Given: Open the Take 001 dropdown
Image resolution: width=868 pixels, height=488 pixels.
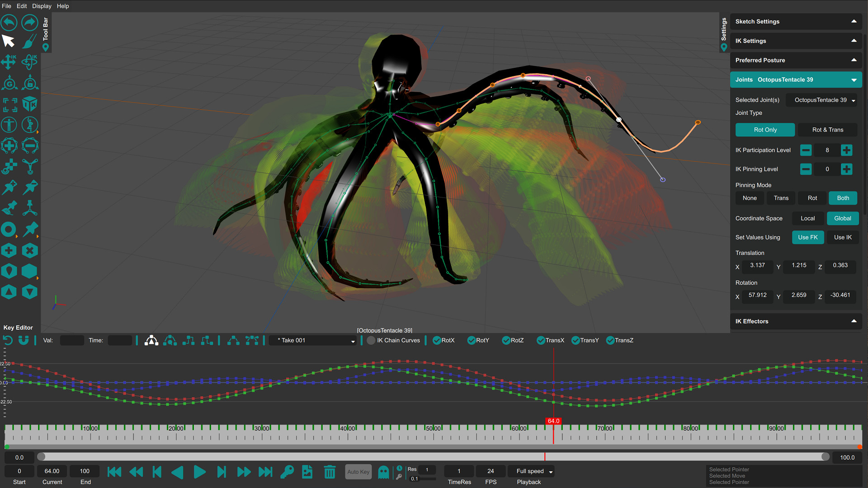Looking at the screenshot, I should [x=312, y=340].
